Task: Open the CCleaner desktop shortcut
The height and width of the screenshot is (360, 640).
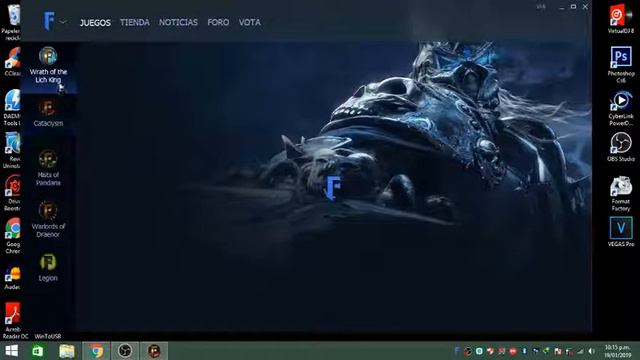Action: (x=11, y=62)
